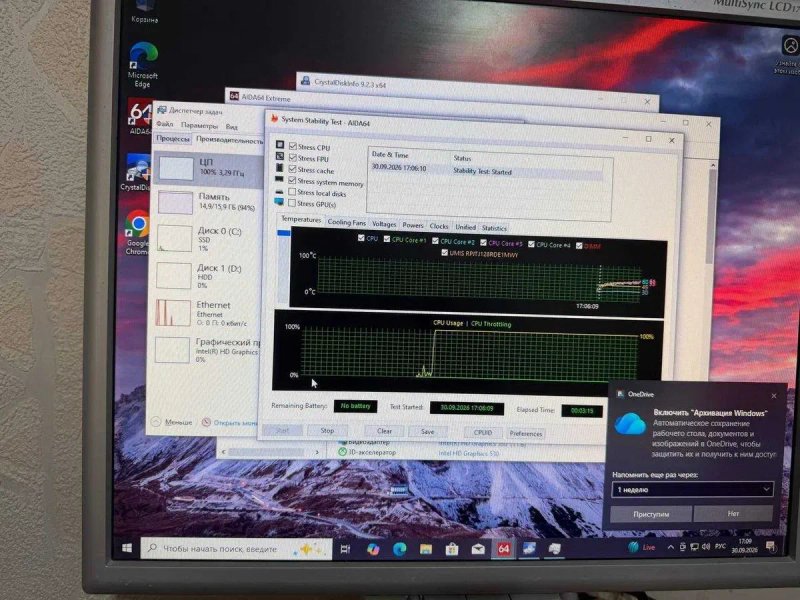
Task: Open notification center icon
Action: click(x=771, y=546)
